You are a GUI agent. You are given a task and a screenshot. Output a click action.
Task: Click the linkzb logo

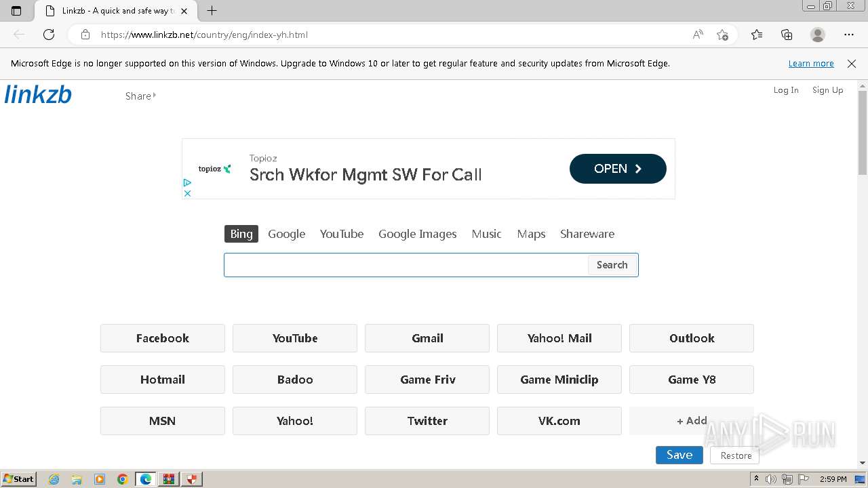click(x=38, y=95)
